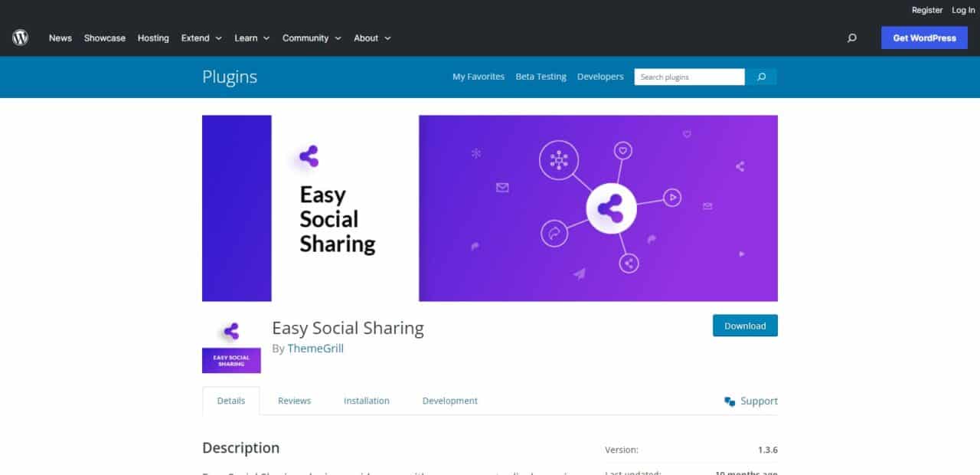Click the Get WordPress button
This screenshot has width=980, height=475.
coord(924,38)
